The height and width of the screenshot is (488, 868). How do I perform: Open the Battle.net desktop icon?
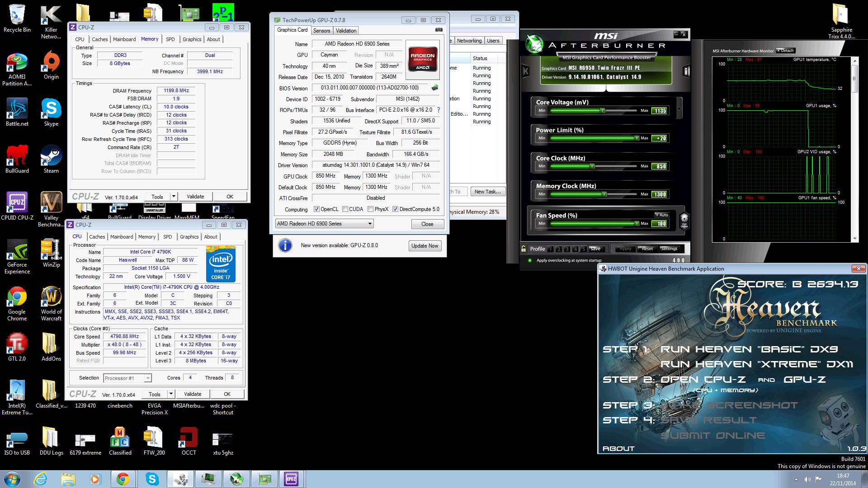pyautogui.click(x=17, y=113)
